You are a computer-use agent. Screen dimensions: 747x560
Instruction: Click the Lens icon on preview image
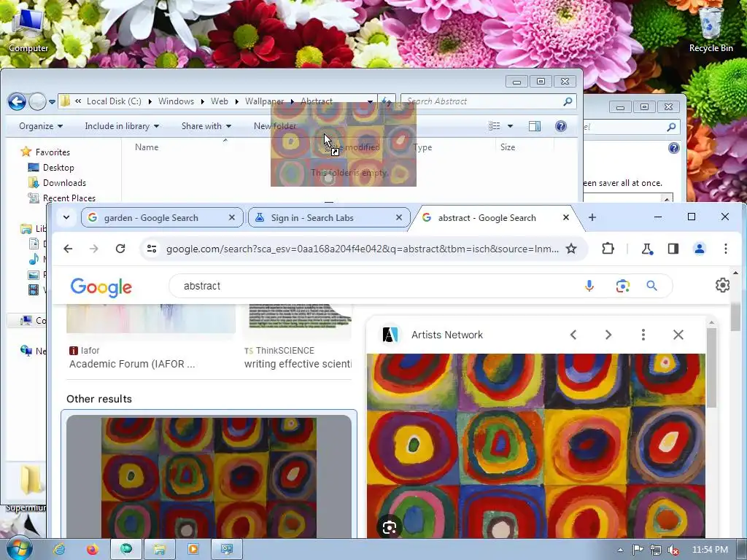coord(390,527)
